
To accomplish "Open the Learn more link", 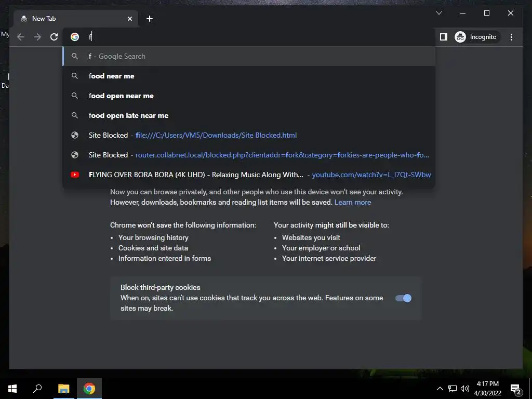I will click(353, 202).
